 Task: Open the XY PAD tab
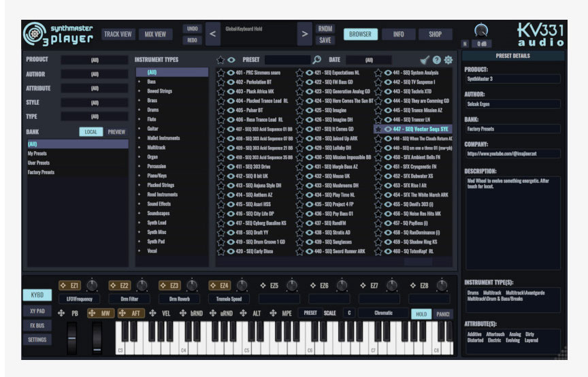pyautogui.click(x=36, y=310)
